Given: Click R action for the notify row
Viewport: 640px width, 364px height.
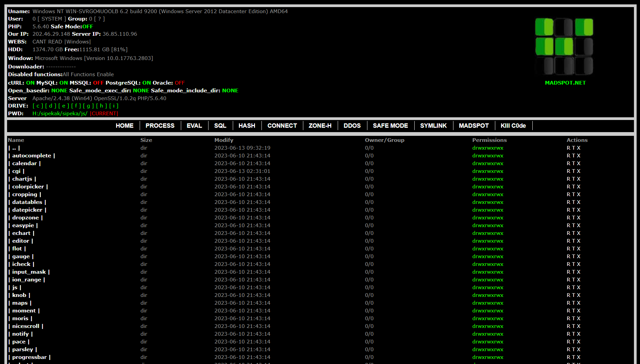Looking at the screenshot, I should coord(568,334).
